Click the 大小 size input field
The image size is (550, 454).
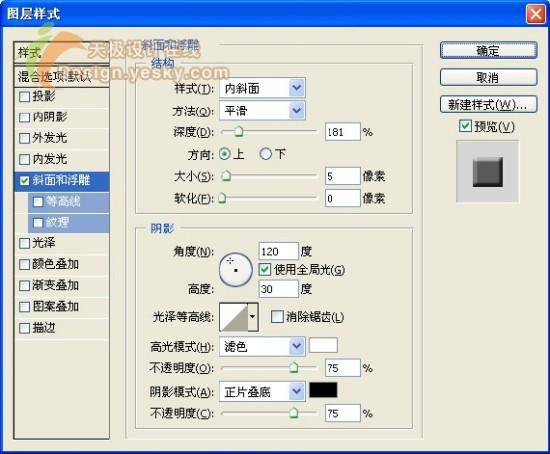342,176
